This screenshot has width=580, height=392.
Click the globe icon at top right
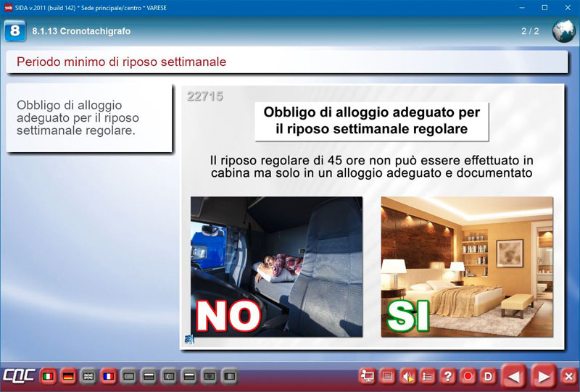[563, 31]
